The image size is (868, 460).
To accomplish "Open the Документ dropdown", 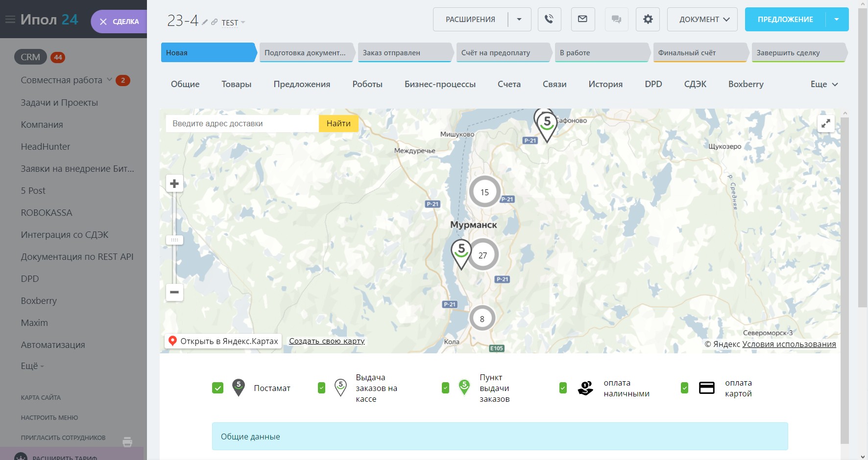I will [702, 20].
